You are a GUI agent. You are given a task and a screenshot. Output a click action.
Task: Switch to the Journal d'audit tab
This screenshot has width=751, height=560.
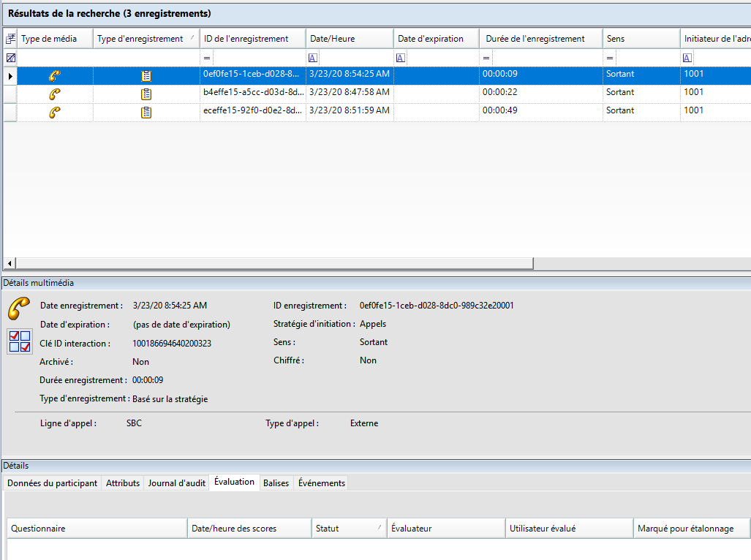pos(176,483)
